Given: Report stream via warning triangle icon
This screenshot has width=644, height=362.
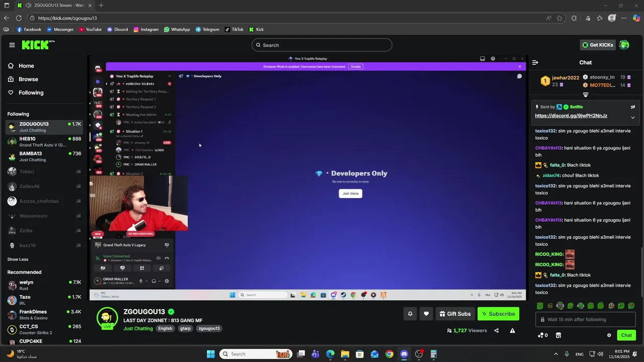Looking at the screenshot, I should [x=512, y=331].
